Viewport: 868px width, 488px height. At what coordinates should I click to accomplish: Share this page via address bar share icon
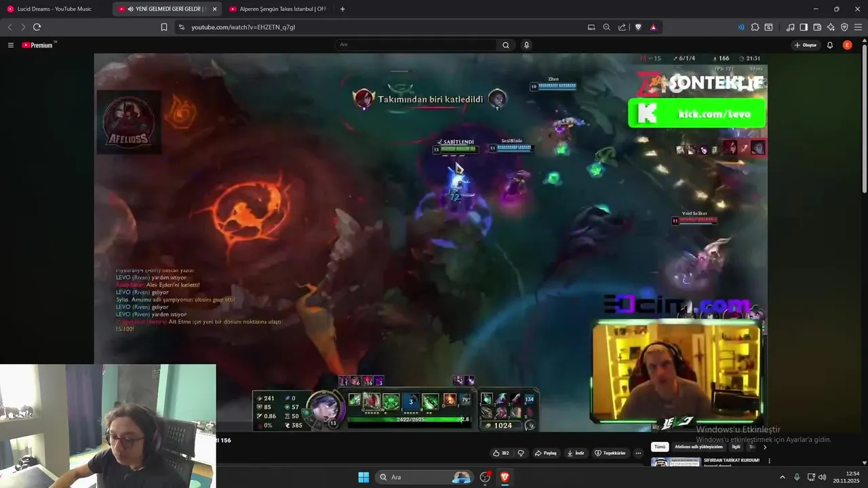coord(622,27)
